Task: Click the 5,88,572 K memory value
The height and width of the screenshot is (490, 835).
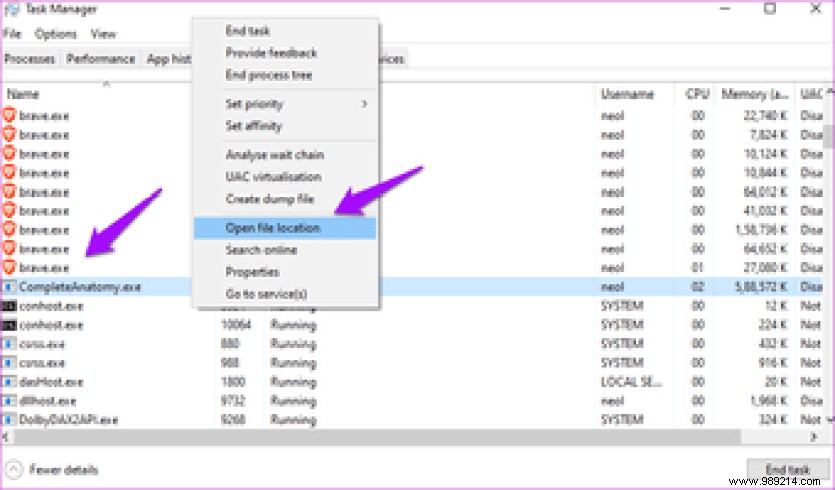Action: [x=760, y=287]
